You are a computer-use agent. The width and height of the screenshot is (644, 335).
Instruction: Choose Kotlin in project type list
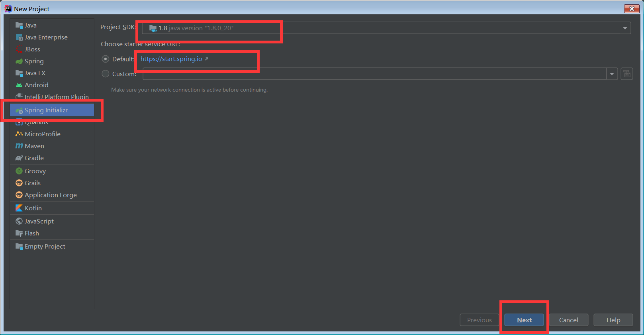pos(52,208)
